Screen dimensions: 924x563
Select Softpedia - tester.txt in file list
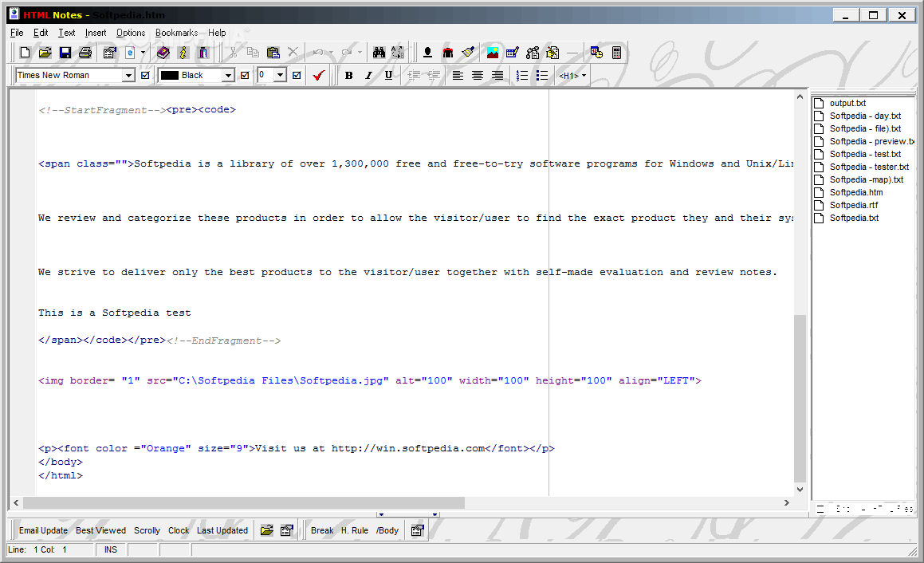869,167
